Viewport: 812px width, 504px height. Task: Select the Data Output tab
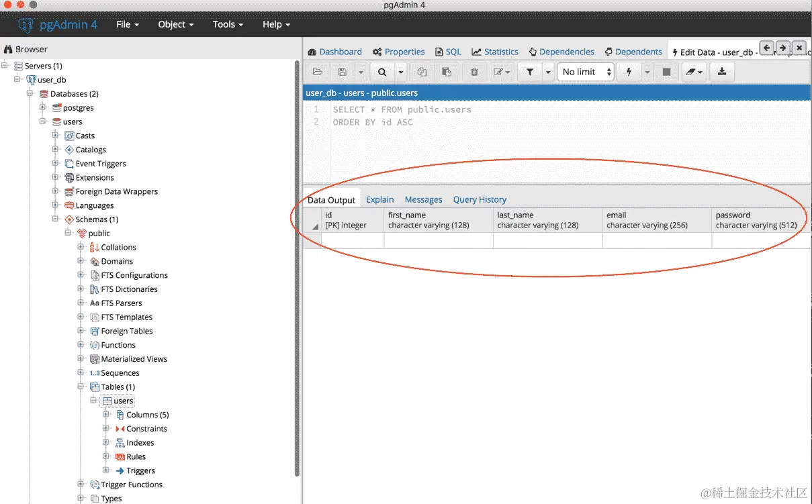pos(331,200)
